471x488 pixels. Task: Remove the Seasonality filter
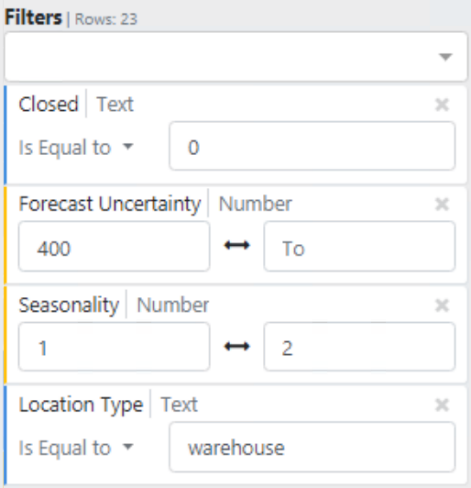pyautogui.click(x=442, y=305)
